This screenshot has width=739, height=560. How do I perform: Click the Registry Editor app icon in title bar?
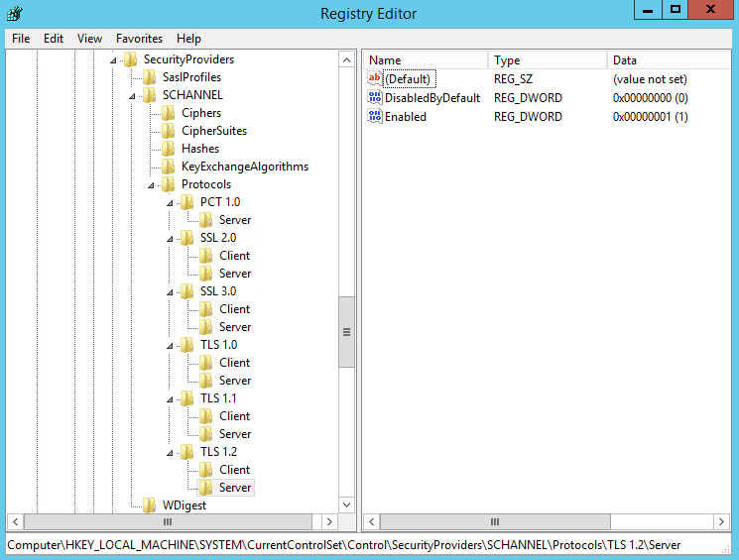pyautogui.click(x=16, y=14)
